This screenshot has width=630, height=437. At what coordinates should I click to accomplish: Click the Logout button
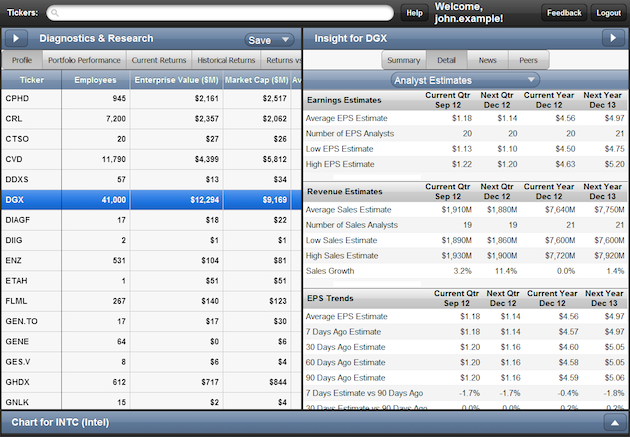point(608,13)
